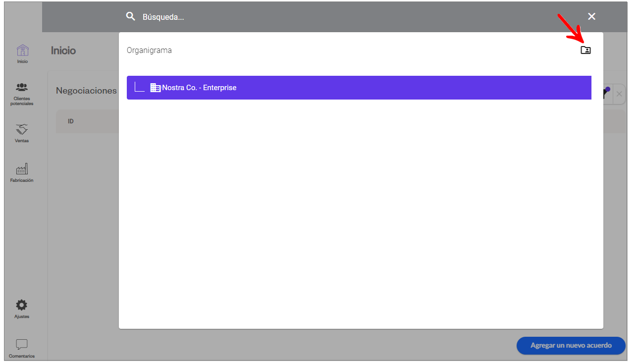Screen dimensions: 635x364
Task: Click the filter clear X behind the dialog
Action: click(x=619, y=94)
